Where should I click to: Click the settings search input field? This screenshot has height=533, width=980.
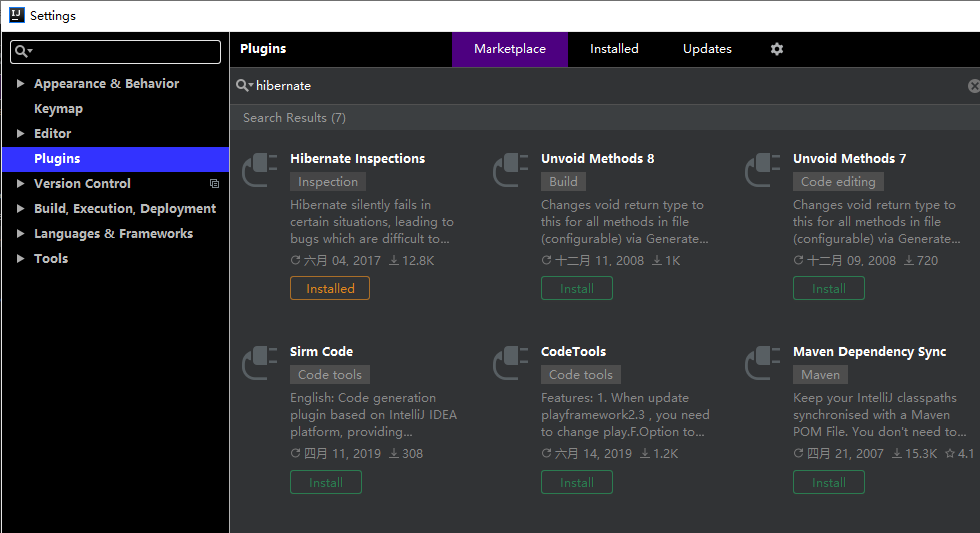tap(116, 52)
